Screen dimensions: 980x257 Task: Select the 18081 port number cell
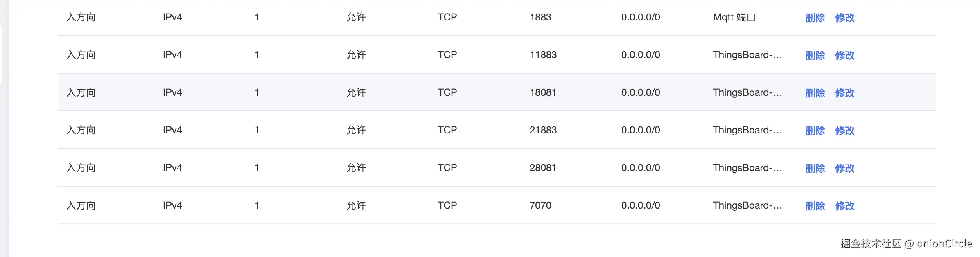pyautogui.click(x=543, y=92)
